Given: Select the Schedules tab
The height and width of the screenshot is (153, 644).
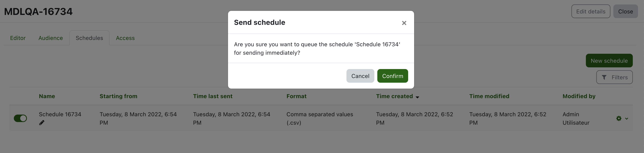Looking at the screenshot, I should pos(89,38).
